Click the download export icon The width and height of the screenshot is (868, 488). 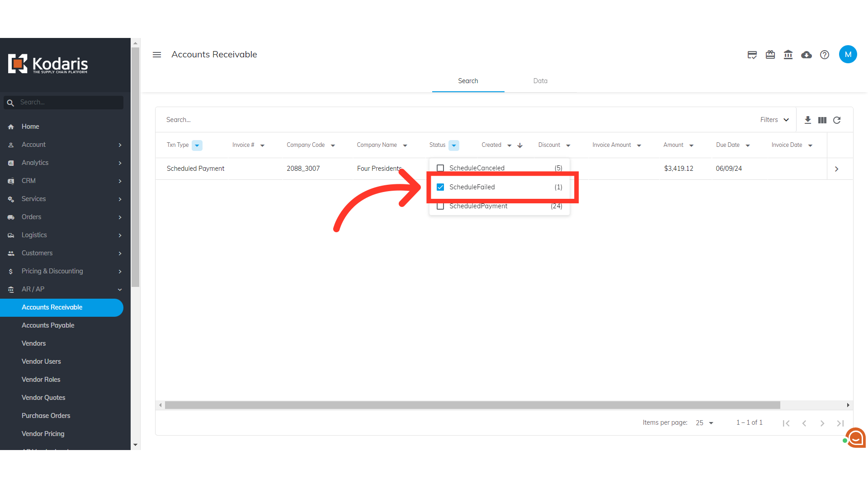pyautogui.click(x=807, y=120)
